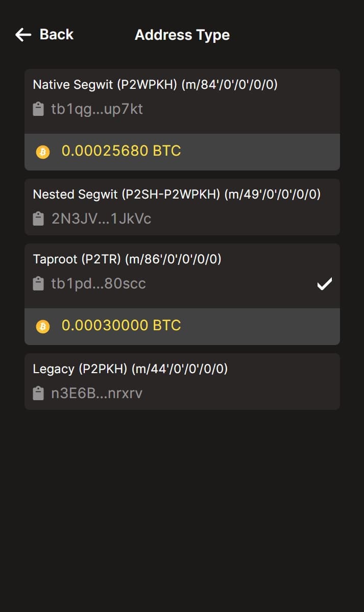The height and width of the screenshot is (612, 364).
Task: Click the Bitcoin coin icon beside Taproot balance
Action: click(x=43, y=326)
